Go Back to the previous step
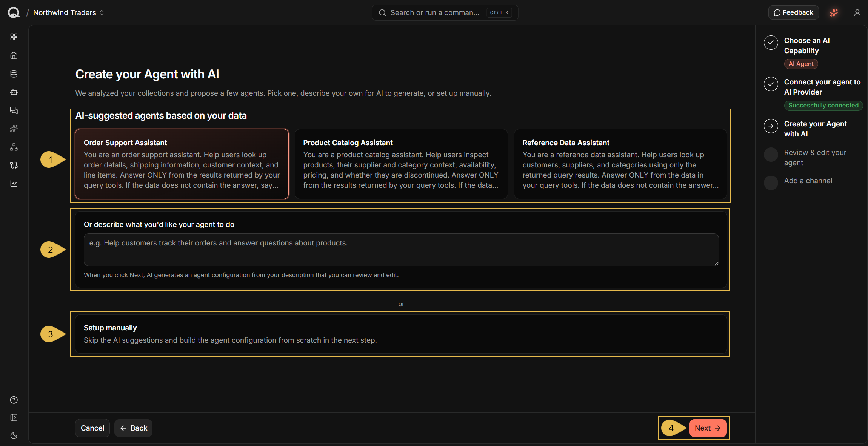 click(x=134, y=428)
